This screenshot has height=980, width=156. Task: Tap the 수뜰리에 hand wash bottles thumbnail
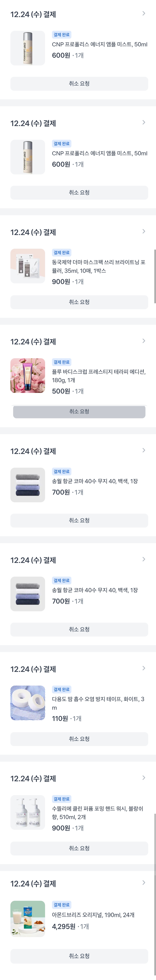click(27, 812)
